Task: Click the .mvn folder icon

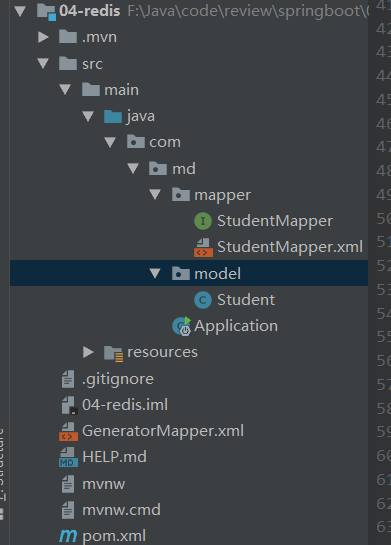Action: (68, 37)
